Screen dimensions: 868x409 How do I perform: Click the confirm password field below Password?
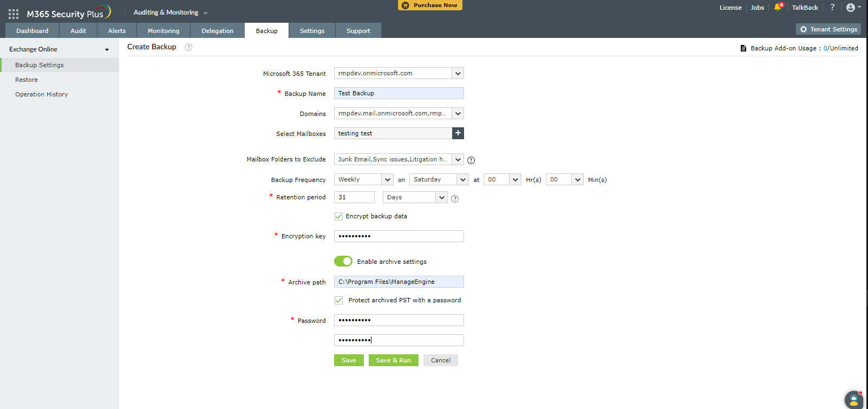pos(399,340)
